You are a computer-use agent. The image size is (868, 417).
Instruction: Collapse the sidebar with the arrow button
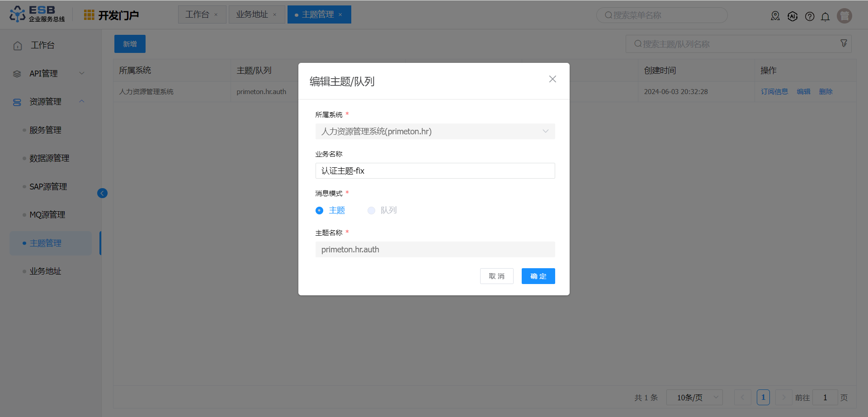[102, 193]
